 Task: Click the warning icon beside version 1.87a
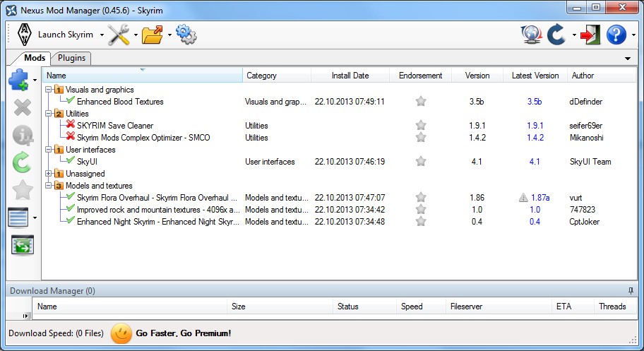click(x=523, y=198)
